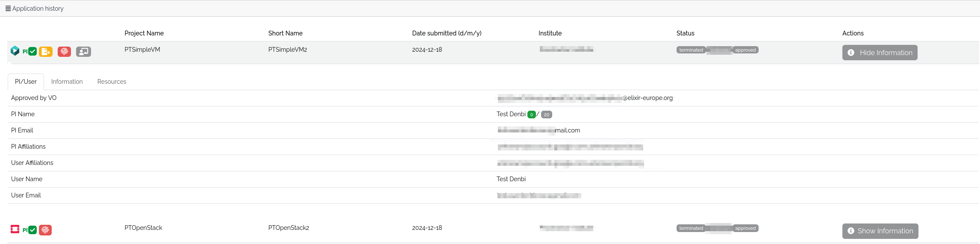
Task: Collapse PTSimpleVM details with Hide Information
Action: coord(880,53)
